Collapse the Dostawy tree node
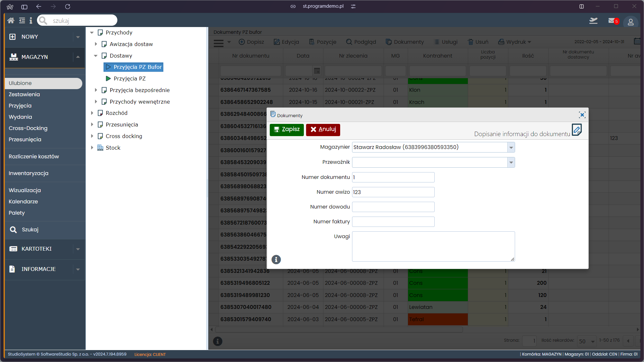Image resolution: width=644 pixels, height=362 pixels. [x=96, y=56]
